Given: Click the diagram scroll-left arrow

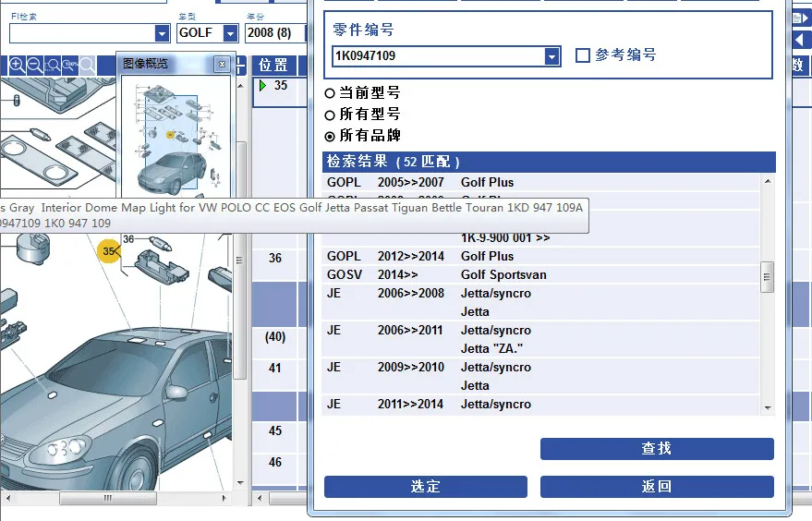Looking at the screenshot, I should point(7,498).
